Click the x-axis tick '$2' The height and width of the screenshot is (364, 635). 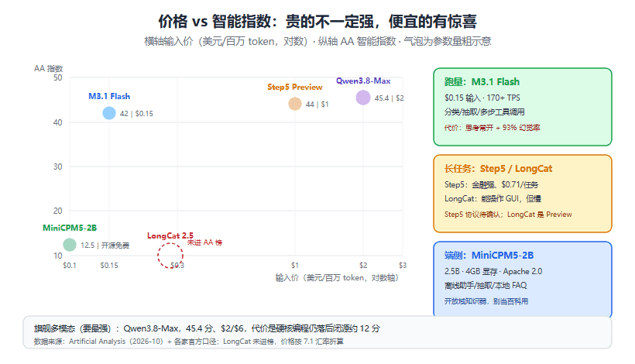point(363,265)
